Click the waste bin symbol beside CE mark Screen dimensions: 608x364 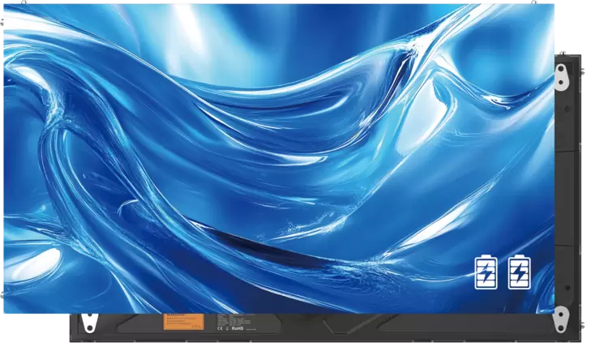coord(228,329)
